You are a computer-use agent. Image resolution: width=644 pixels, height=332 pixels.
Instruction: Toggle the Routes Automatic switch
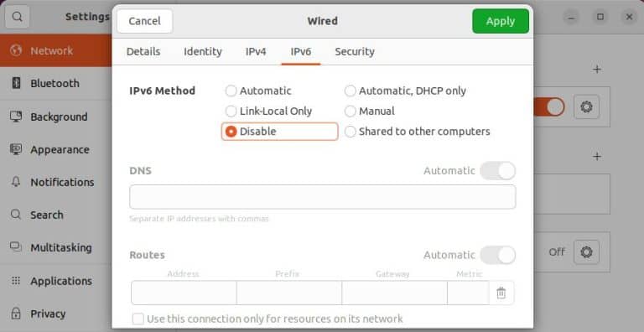(x=498, y=255)
